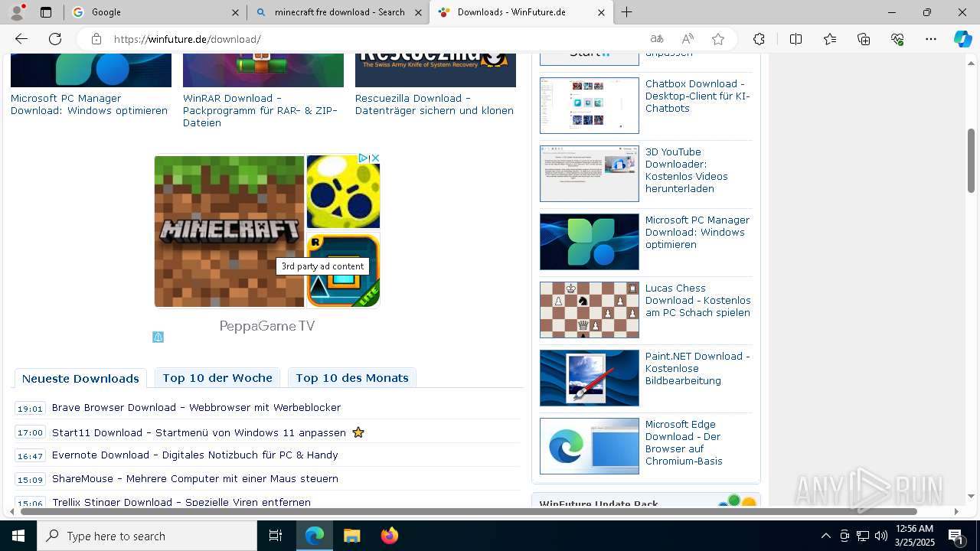View site information lock icon
The image size is (980, 551).
pyautogui.click(x=96, y=39)
